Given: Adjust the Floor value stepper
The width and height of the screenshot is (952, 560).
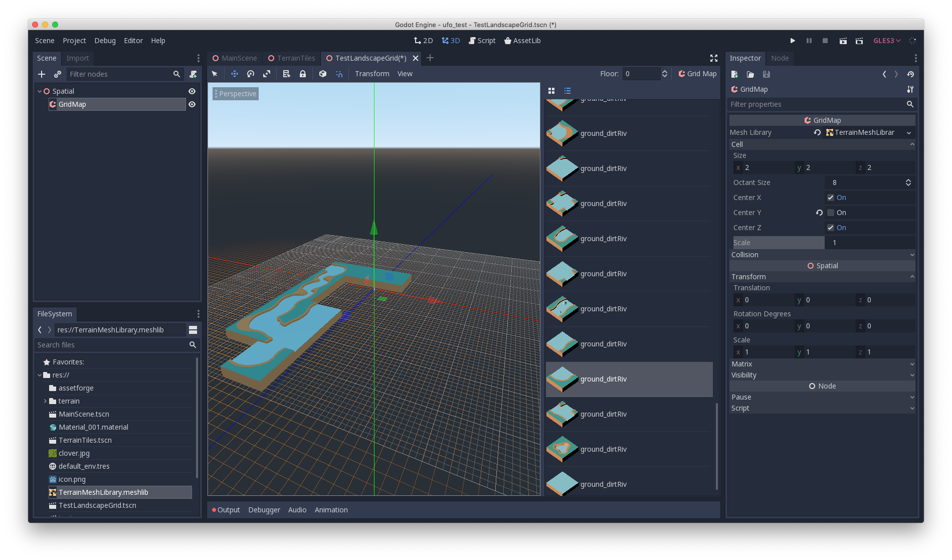Looking at the screenshot, I should [x=665, y=74].
